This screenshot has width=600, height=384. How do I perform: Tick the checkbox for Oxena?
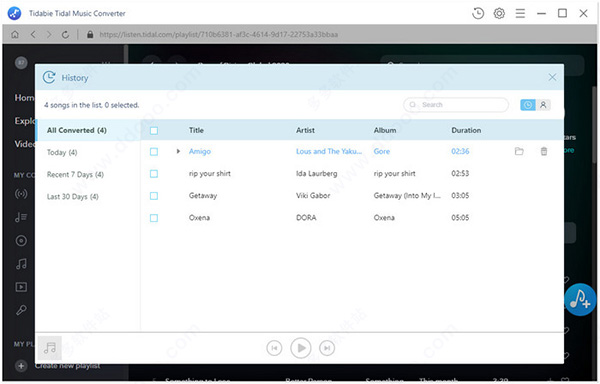(x=154, y=218)
